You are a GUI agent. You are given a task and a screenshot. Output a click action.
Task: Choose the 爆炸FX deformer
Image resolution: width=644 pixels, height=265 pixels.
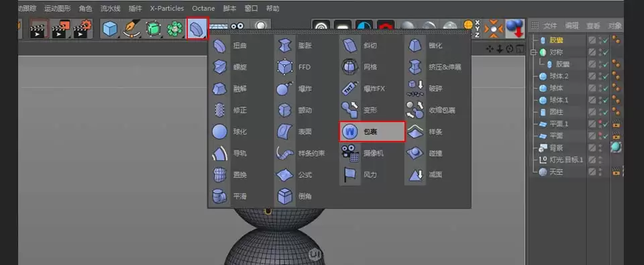[x=364, y=89]
